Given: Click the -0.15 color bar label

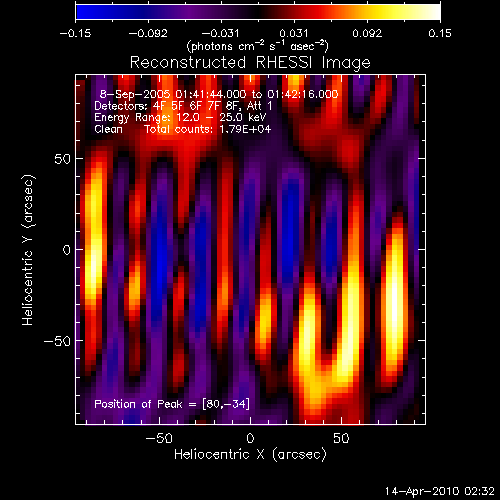Looking at the screenshot, I should 75,33.
